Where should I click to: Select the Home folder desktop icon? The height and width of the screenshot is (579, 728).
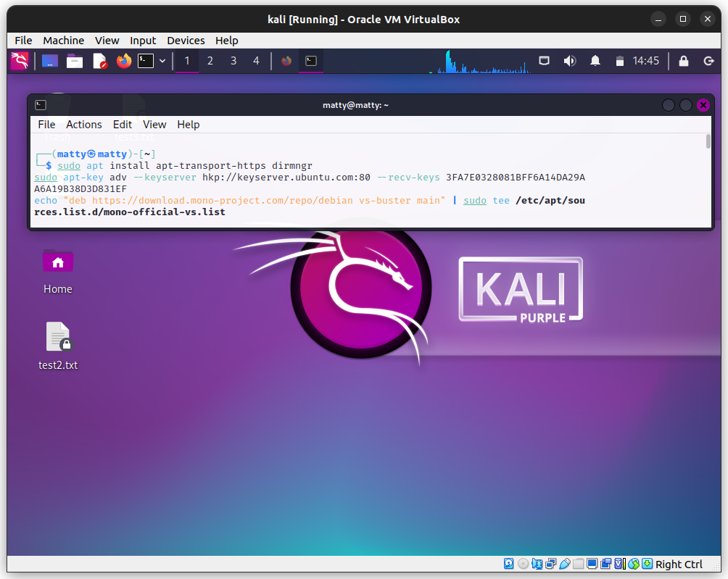point(58,272)
